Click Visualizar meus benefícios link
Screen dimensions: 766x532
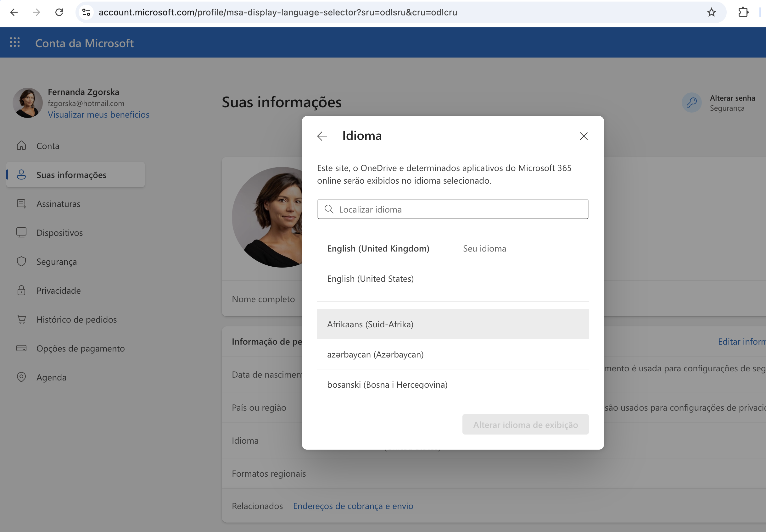pos(98,114)
